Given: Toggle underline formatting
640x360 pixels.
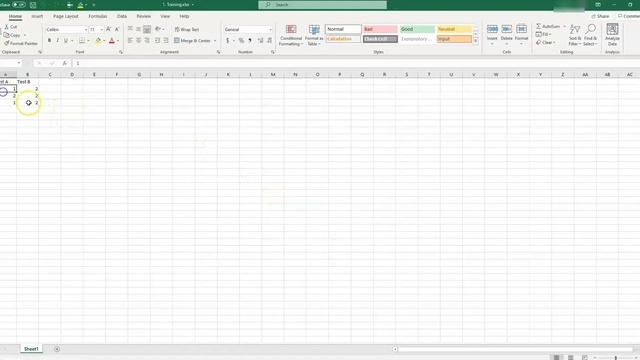Looking at the screenshot, I should click(x=65, y=41).
